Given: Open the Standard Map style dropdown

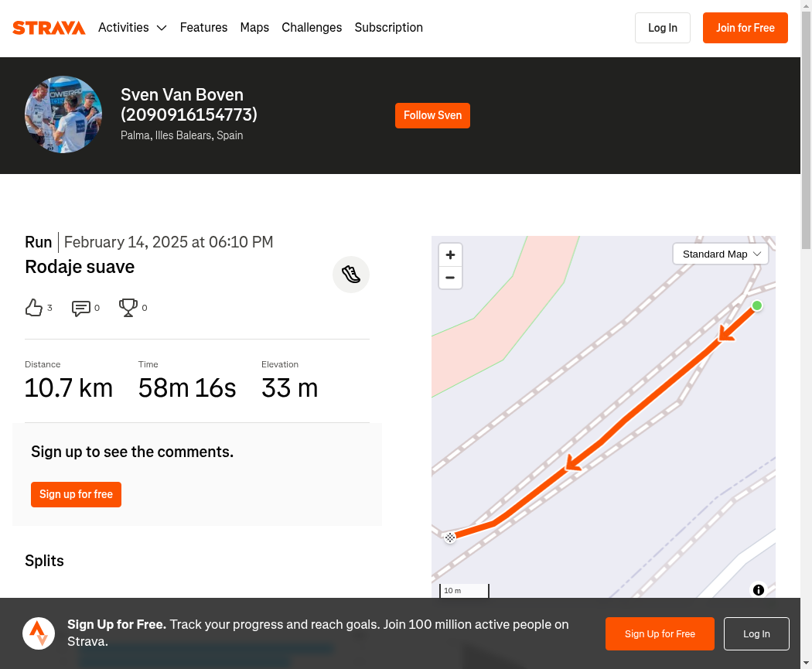Looking at the screenshot, I should [720, 254].
